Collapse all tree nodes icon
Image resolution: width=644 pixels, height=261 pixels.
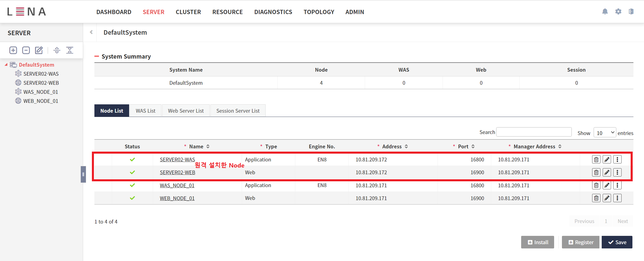70,50
